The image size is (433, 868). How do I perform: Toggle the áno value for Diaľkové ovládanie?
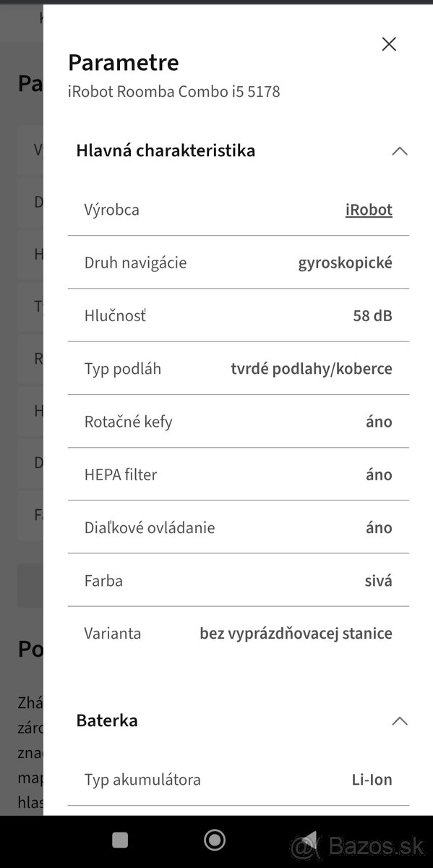pos(379,527)
